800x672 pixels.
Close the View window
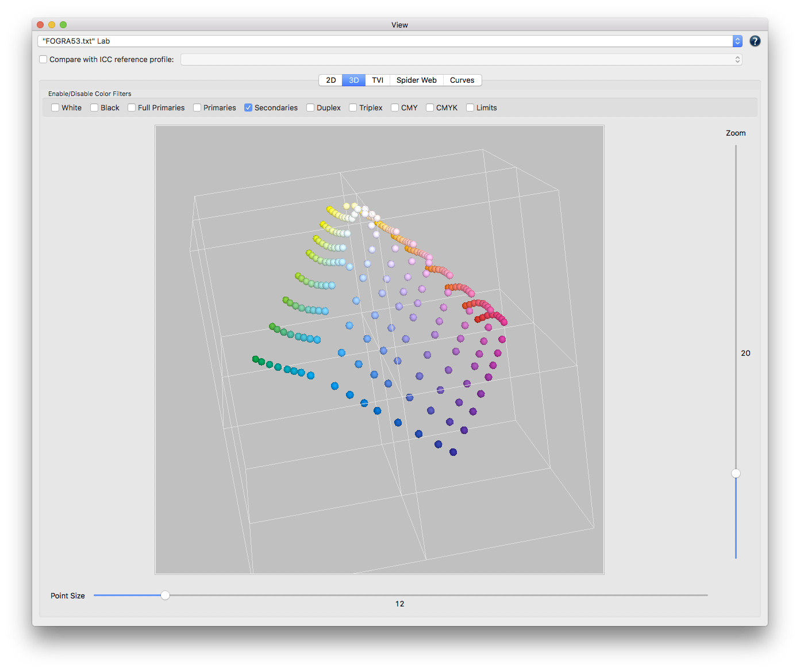coord(40,25)
